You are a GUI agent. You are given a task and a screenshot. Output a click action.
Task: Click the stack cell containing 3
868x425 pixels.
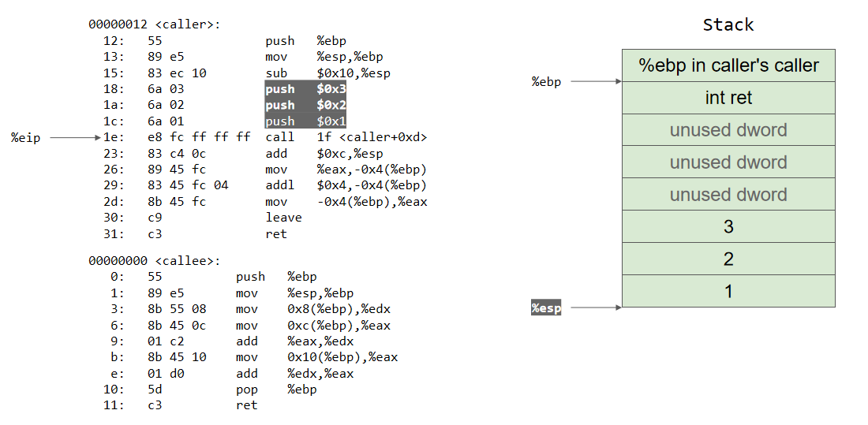tap(728, 227)
